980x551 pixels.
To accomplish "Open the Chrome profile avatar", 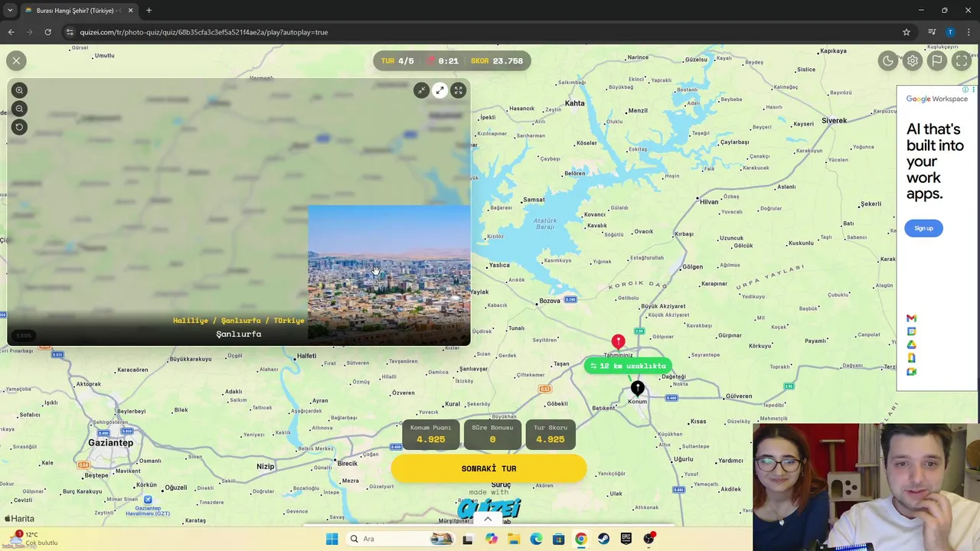I will [x=950, y=32].
